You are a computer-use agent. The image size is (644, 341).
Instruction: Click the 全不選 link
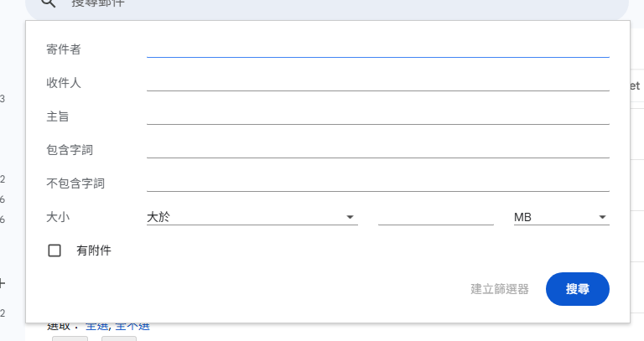point(132,326)
